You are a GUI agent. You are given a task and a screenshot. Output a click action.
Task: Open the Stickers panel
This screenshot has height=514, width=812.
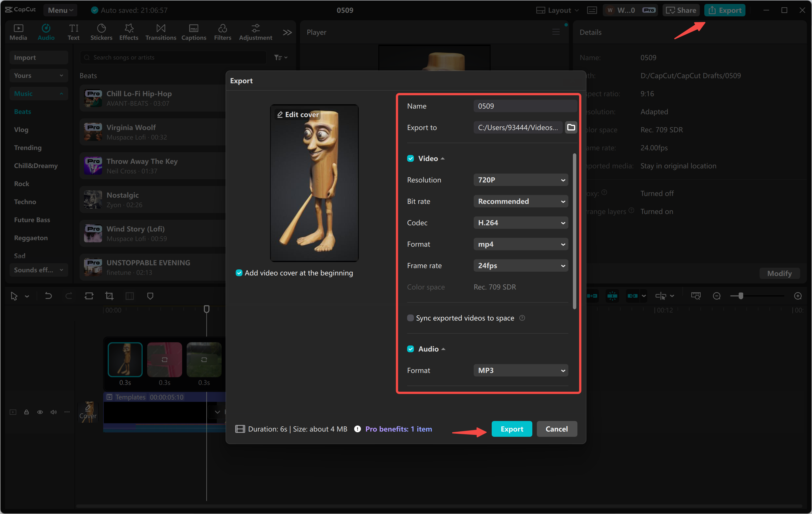(101, 31)
